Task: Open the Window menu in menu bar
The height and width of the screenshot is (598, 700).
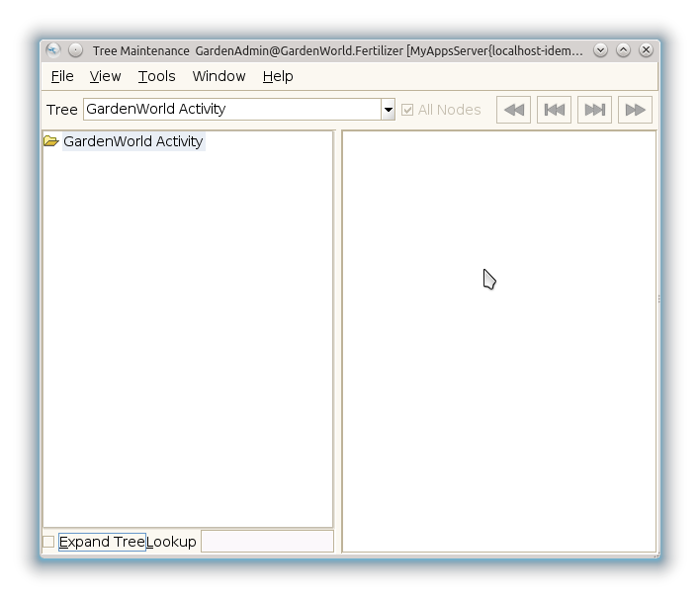Action: (x=219, y=76)
